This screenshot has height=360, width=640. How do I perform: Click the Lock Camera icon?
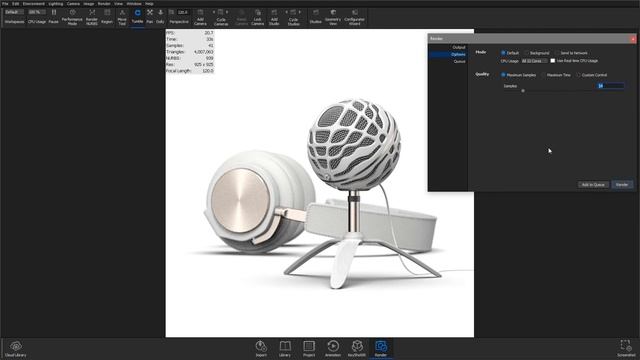pyautogui.click(x=258, y=13)
